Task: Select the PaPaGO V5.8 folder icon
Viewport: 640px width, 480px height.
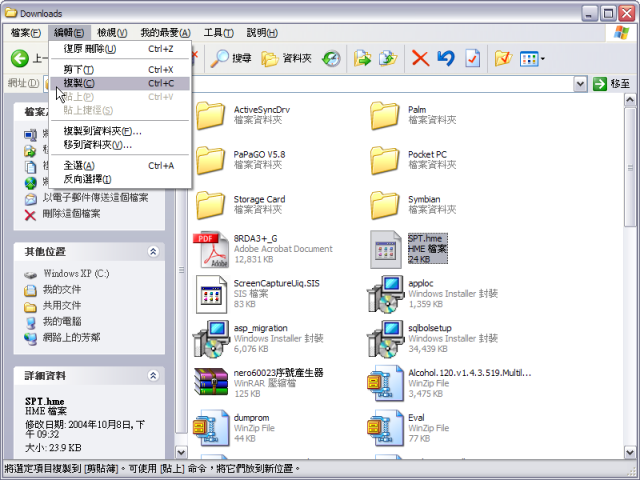Action: point(210,160)
